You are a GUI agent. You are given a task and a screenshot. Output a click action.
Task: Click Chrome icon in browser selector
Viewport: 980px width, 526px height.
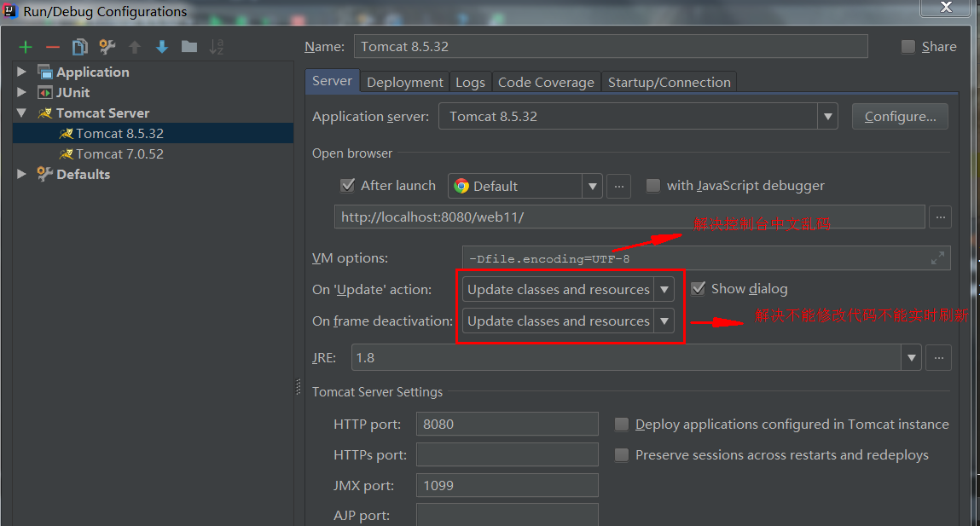tap(461, 186)
